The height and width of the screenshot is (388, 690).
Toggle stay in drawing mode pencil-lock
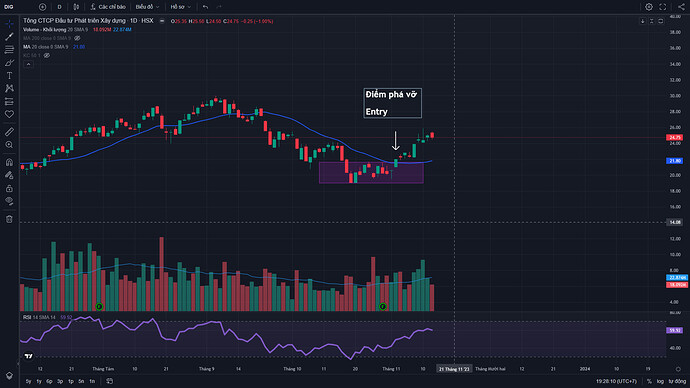pos(9,175)
